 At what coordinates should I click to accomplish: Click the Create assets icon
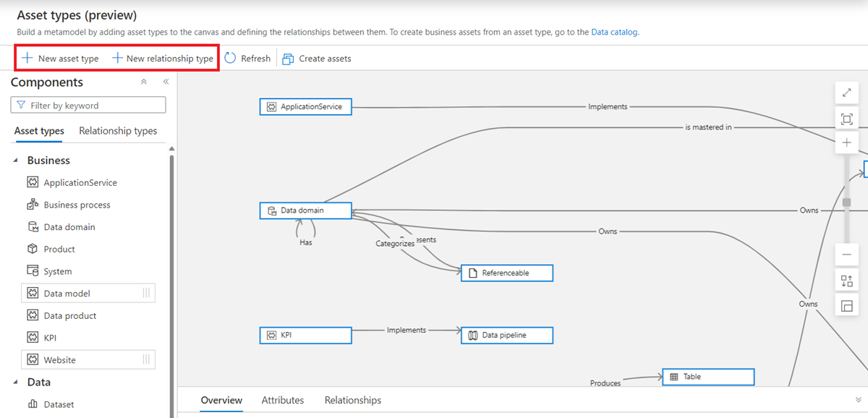pyautogui.click(x=289, y=59)
